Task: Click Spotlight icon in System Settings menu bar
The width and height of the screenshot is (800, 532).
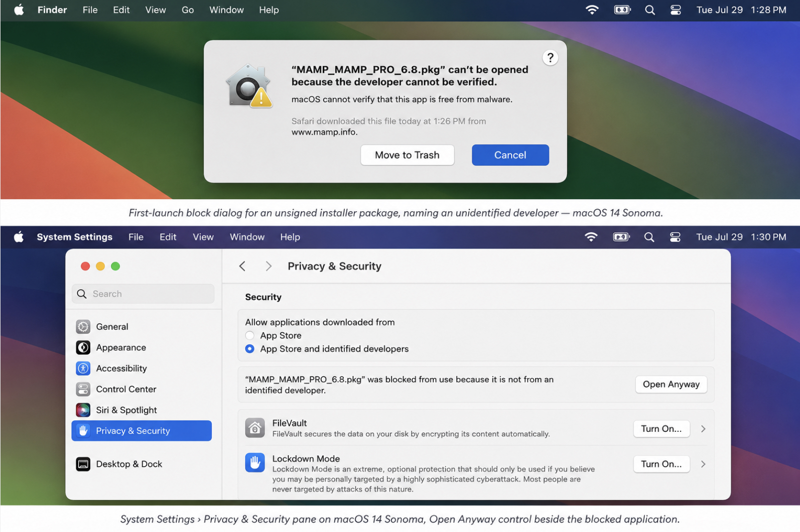Action: click(649, 237)
